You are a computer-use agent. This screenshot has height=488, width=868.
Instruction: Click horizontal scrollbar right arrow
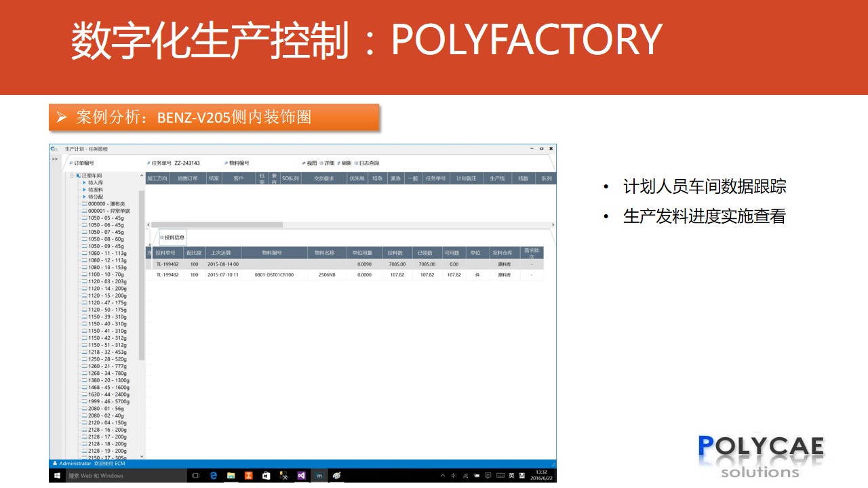(553, 224)
